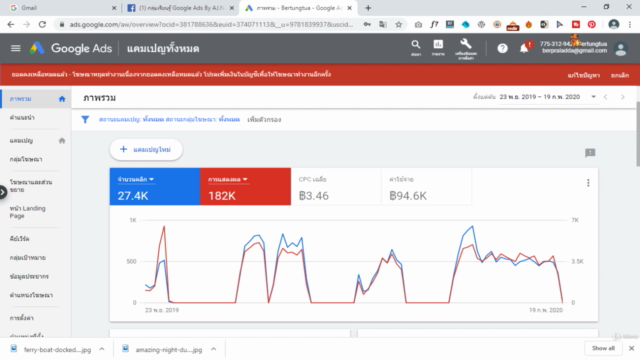This screenshot has width=640, height=360.
Task: Close the Gmail tab
Action: pyautogui.click(x=114, y=8)
